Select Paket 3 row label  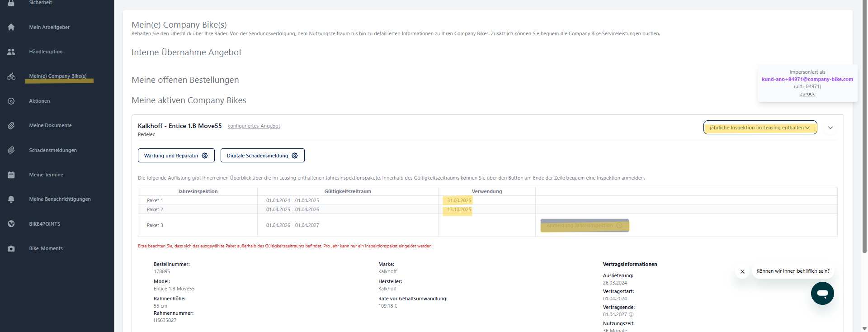tap(155, 225)
